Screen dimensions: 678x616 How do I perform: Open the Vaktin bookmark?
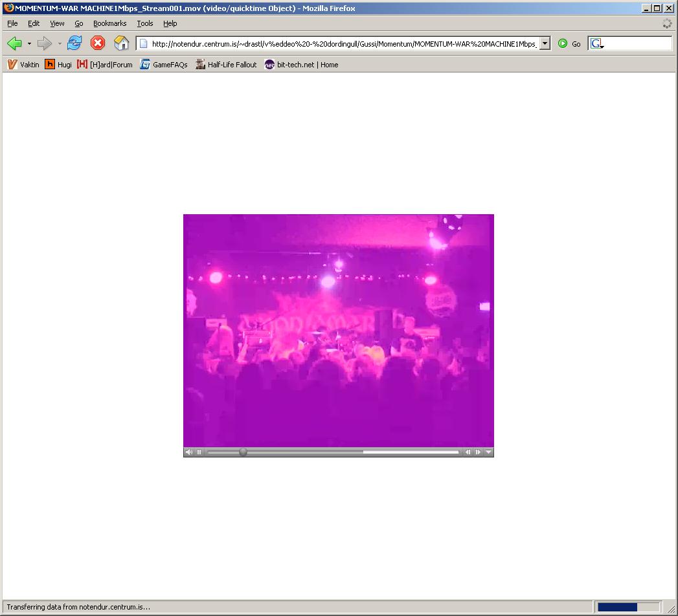[23, 65]
